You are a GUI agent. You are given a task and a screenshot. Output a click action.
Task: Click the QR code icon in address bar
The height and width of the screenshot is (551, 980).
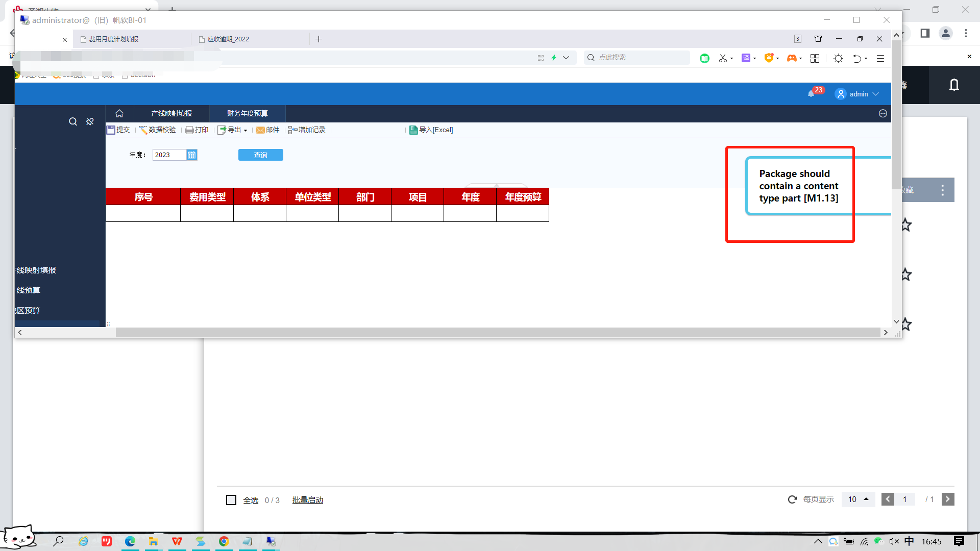point(541,58)
